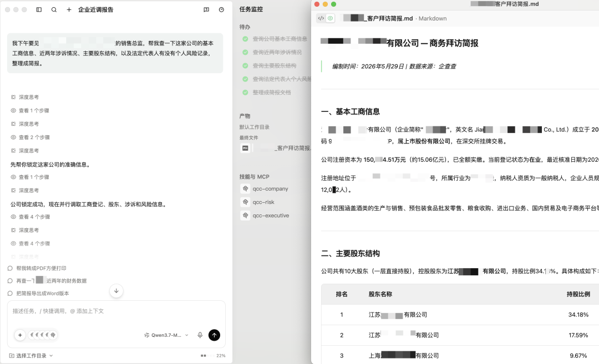Click the qcc-company MCP entry label

(270, 188)
